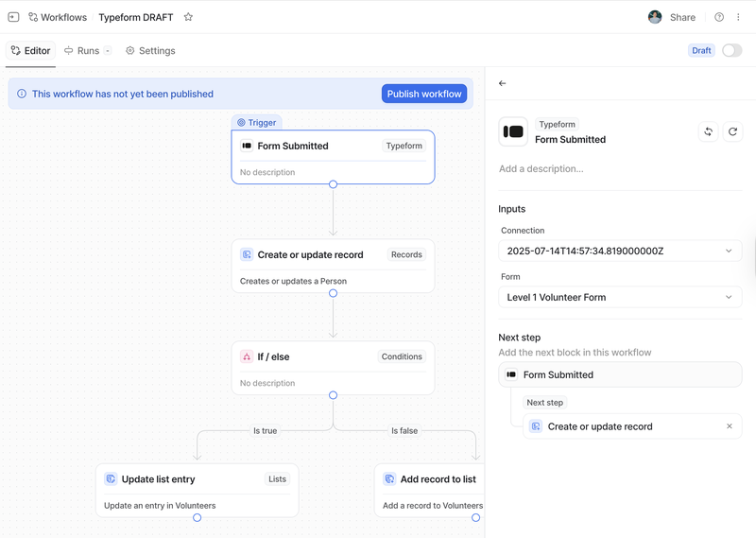Toggle the Draft workflow live switch
This screenshot has height=538, width=756.
tap(731, 51)
